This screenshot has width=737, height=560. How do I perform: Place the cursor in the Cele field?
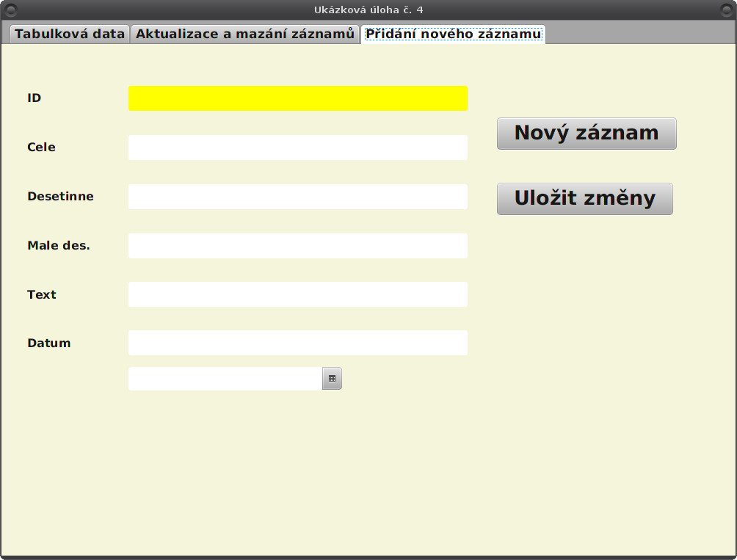tap(297, 147)
